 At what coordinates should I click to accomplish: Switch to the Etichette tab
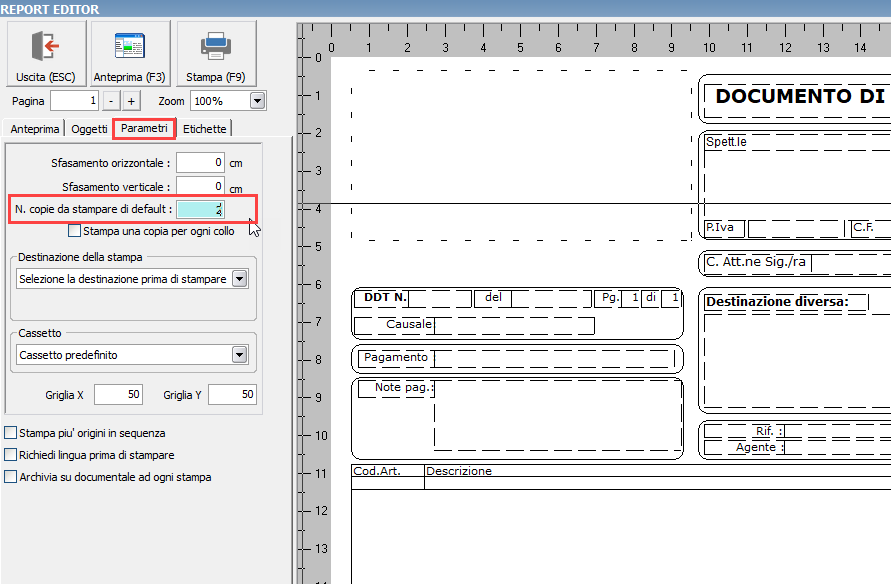[205, 129]
